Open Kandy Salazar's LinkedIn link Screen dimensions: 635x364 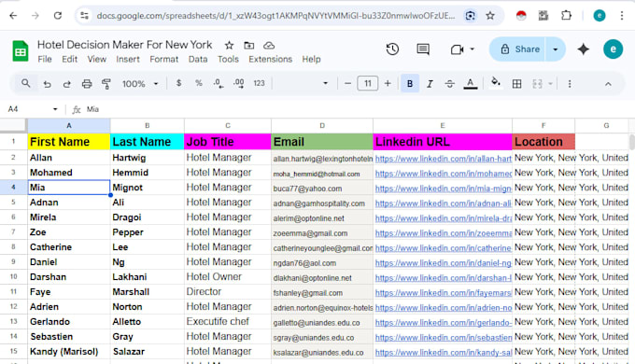coord(443,352)
